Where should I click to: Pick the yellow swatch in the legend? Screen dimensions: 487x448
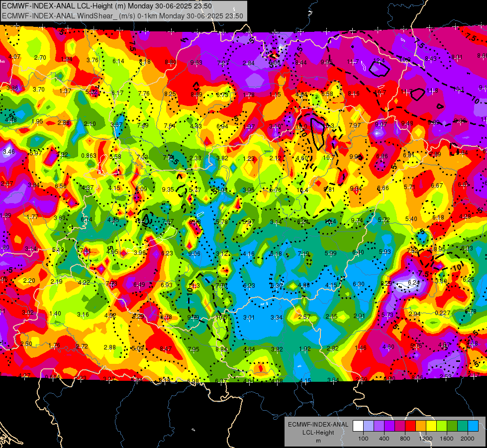(431, 426)
